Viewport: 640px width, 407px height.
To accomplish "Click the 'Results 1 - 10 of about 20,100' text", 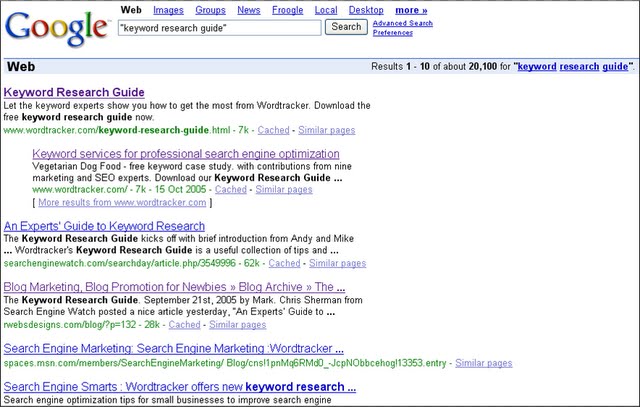I will tap(434, 67).
